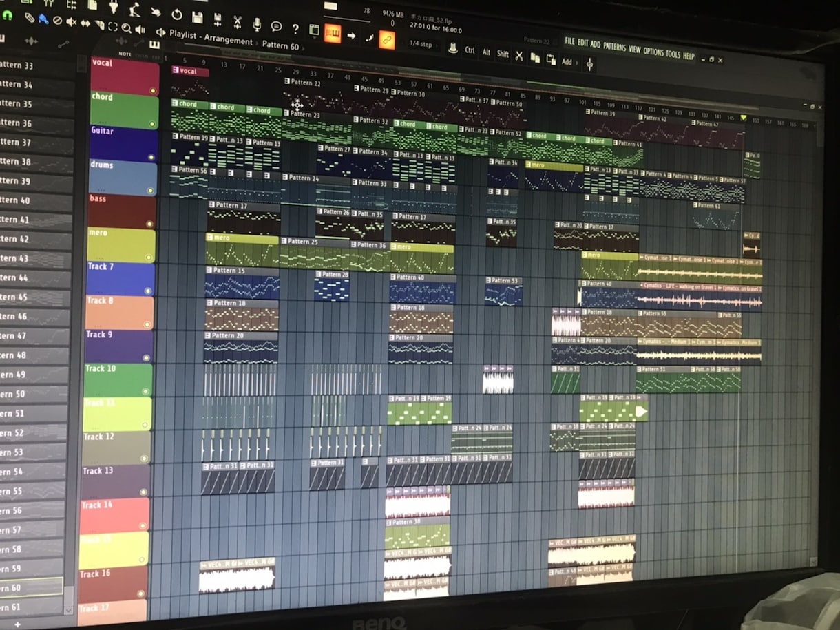Select the Delete tool
The width and height of the screenshot is (840, 630).
click(58, 21)
